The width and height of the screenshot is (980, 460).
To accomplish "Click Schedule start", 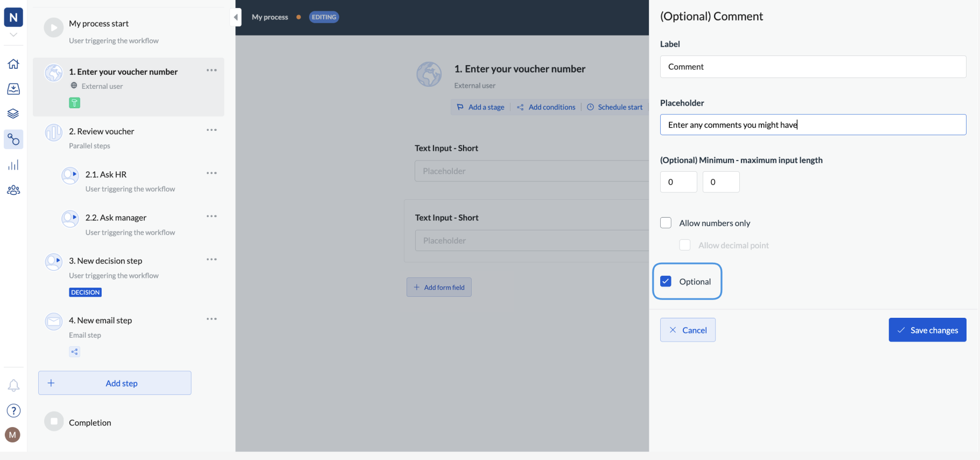I will (614, 107).
